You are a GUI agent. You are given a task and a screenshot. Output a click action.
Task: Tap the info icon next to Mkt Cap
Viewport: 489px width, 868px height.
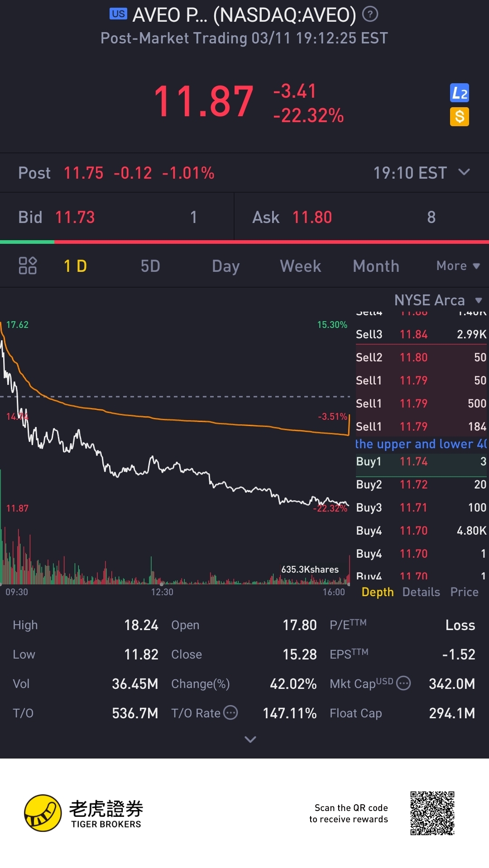click(403, 683)
